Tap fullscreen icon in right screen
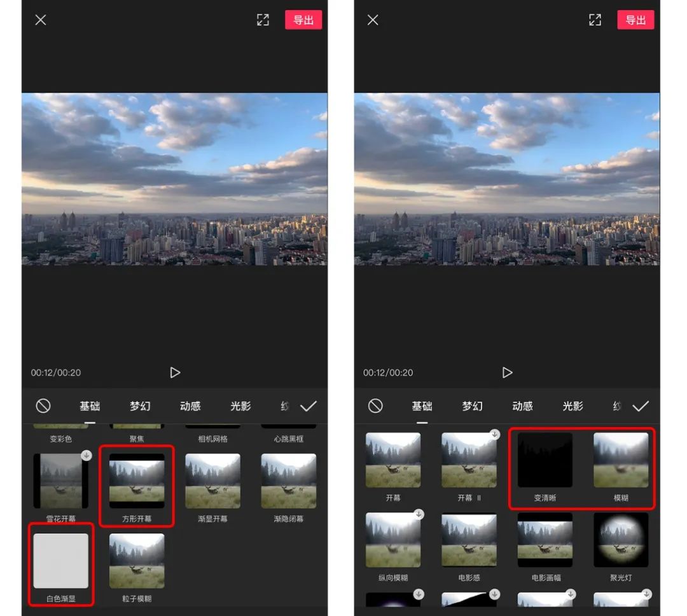 (595, 20)
